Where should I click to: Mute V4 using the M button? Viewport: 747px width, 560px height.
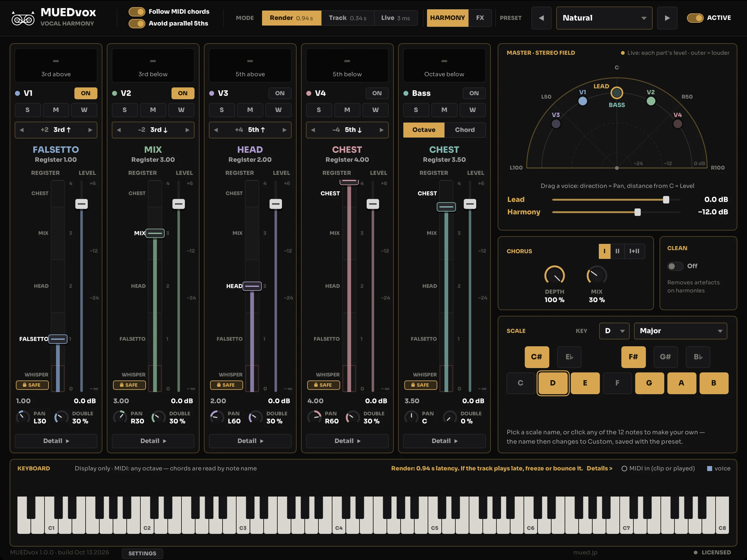click(347, 110)
